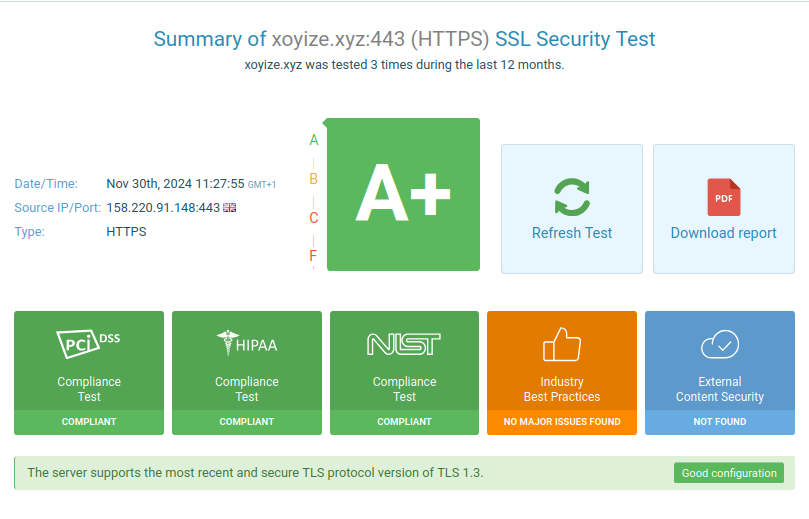Click the NIST logo icon
The image size is (809, 519).
point(404,344)
